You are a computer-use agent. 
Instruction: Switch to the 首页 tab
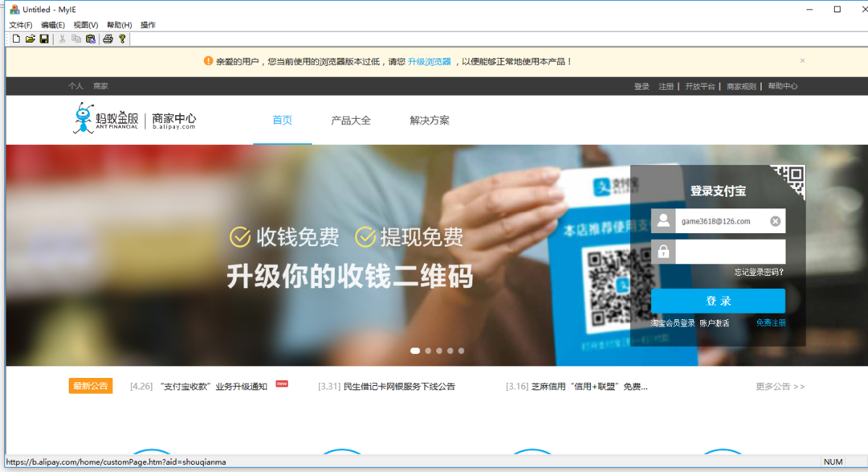[282, 120]
